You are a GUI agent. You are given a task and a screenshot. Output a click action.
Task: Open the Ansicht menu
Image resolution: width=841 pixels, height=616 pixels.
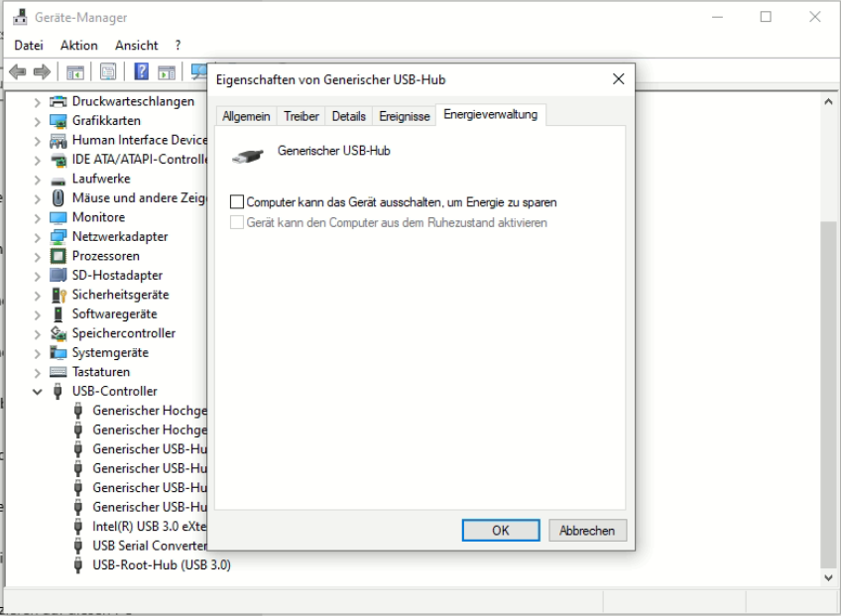click(136, 46)
